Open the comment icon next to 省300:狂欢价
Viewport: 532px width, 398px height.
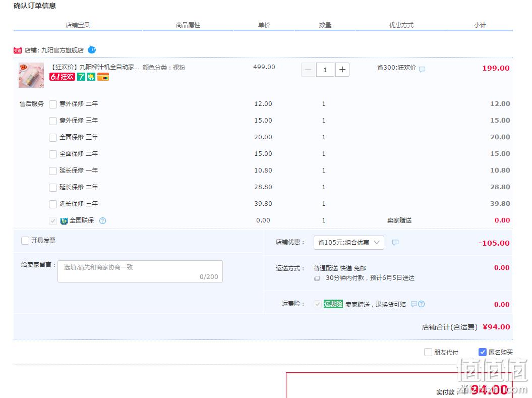click(x=422, y=69)
